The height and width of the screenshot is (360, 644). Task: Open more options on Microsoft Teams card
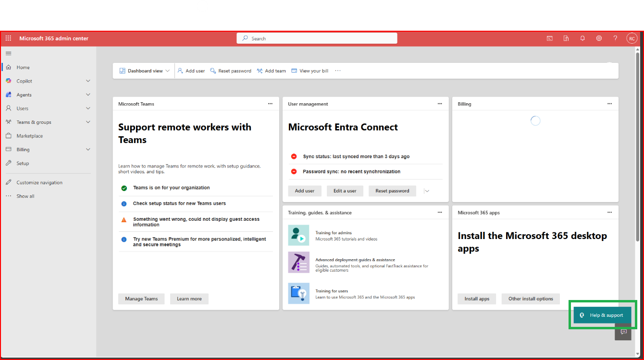270,104
